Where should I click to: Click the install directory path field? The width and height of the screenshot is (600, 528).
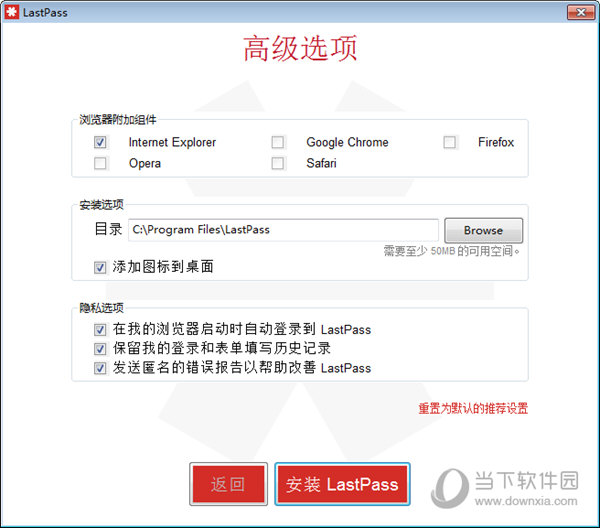pyautogui.click(x=283, y=230)
